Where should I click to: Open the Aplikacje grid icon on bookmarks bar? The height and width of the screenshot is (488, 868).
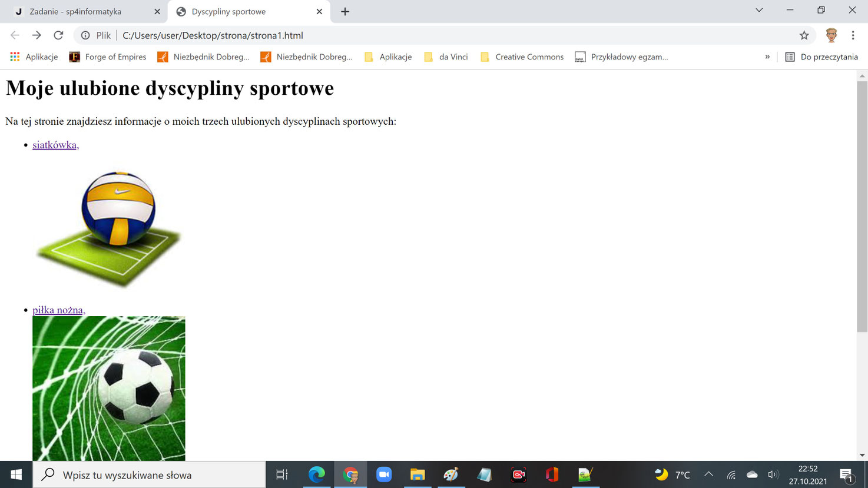pyautogui.click(x=14, y=57)
